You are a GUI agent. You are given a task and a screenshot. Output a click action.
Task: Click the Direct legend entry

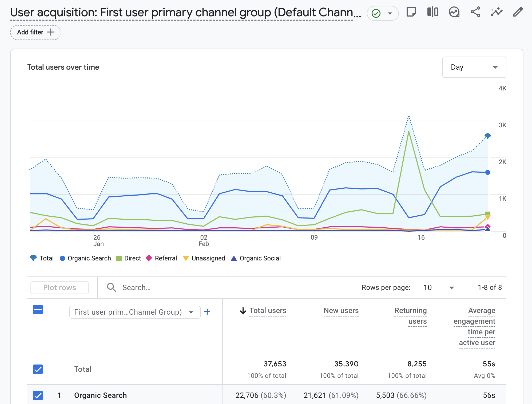point(129,258)
